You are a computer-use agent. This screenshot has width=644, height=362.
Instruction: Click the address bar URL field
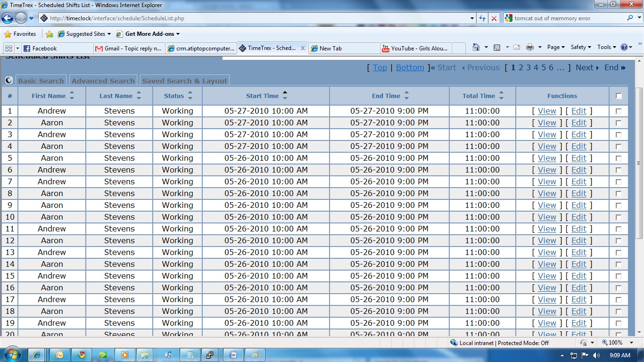(x=255, y=18)
